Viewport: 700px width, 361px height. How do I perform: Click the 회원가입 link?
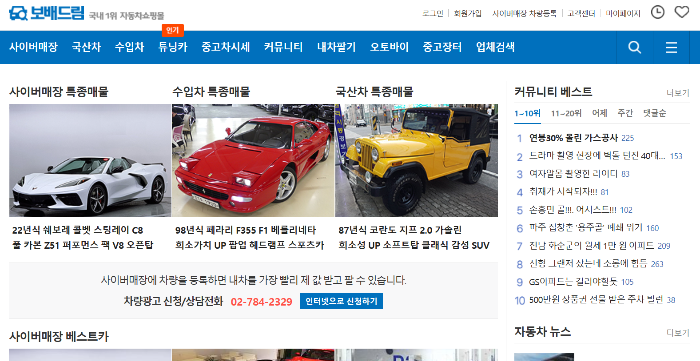pyautogui.click(x=467, y=13)
